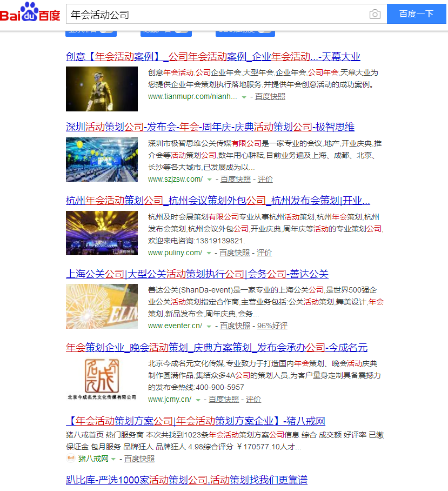Open 百度快照 for www.tianmupr.com
This screenshot has width=448, height=491.
270,96
